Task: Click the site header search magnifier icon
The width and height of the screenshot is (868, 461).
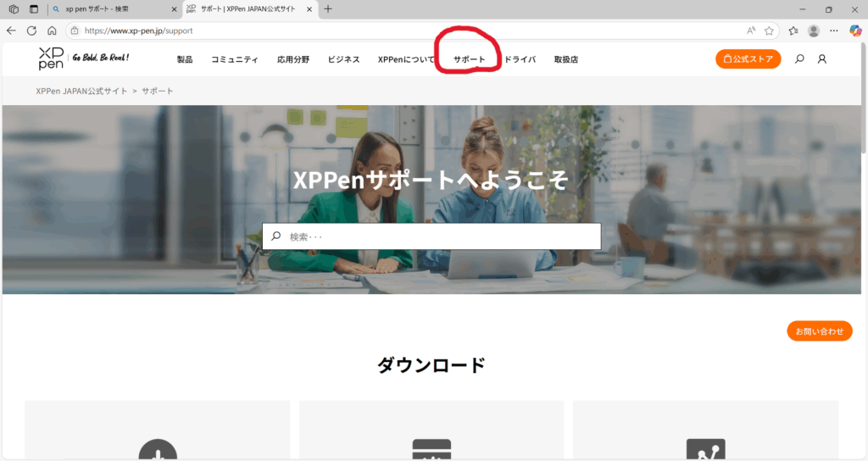Action: (x=799, y=58)
